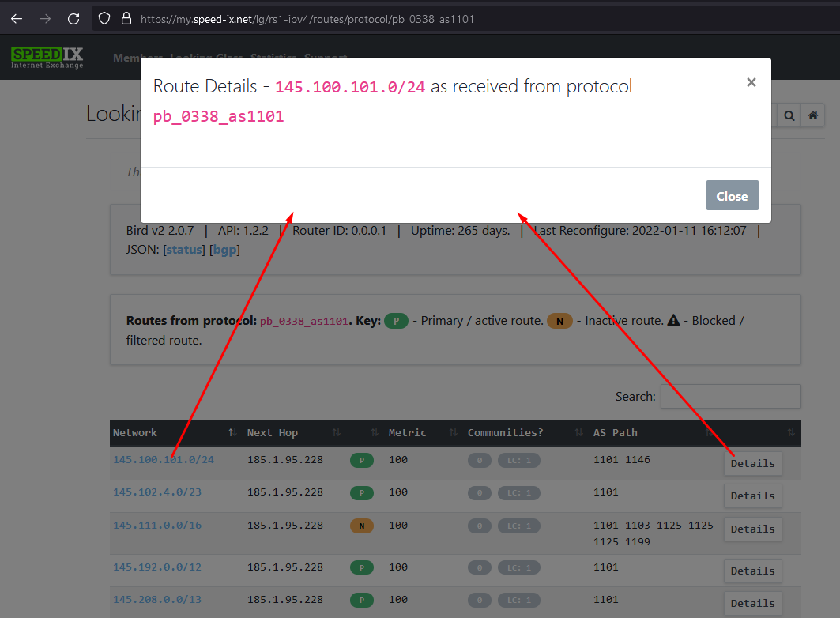
Task: Open network link 145.100.101.0/24
Action: click(164, 459)
